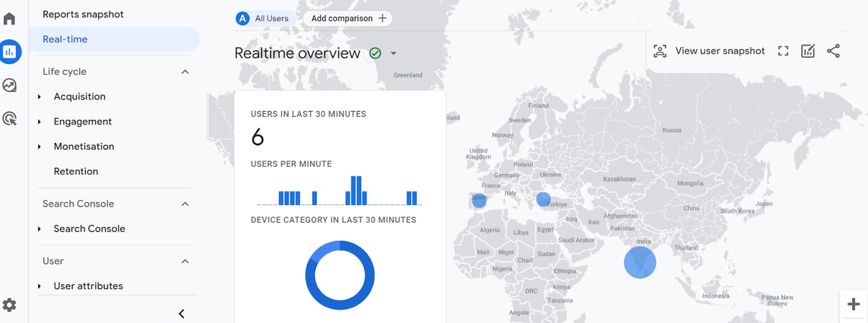The image size is (868, 323).
Task: Collapse the sidebar with left chevron
Action: click(x=181, y=313)
